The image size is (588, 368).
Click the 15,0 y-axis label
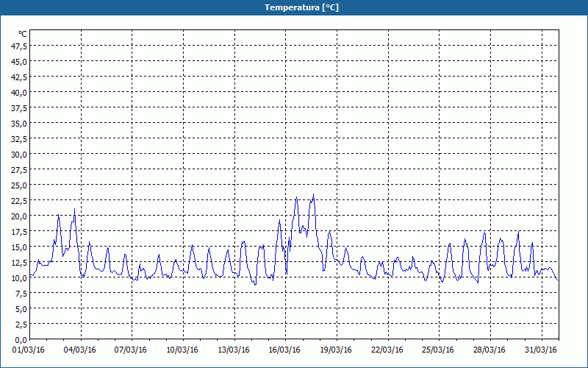click(20, 247)
